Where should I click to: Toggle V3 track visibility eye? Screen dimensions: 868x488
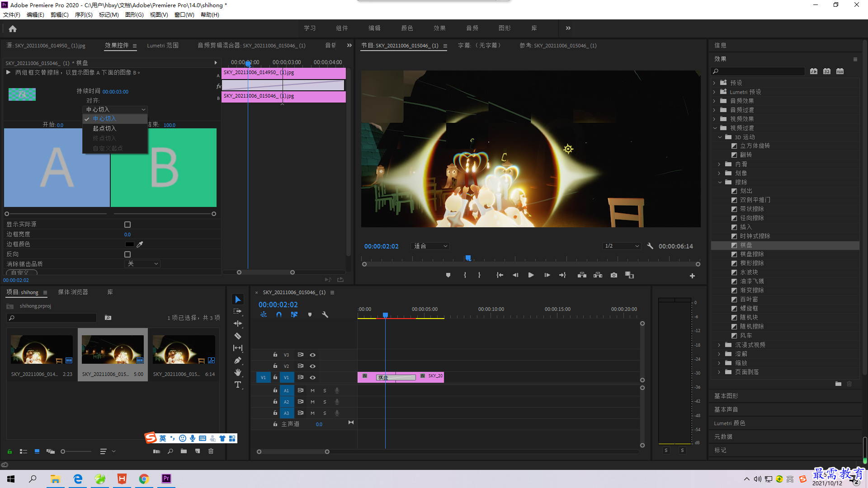[312, 355]
